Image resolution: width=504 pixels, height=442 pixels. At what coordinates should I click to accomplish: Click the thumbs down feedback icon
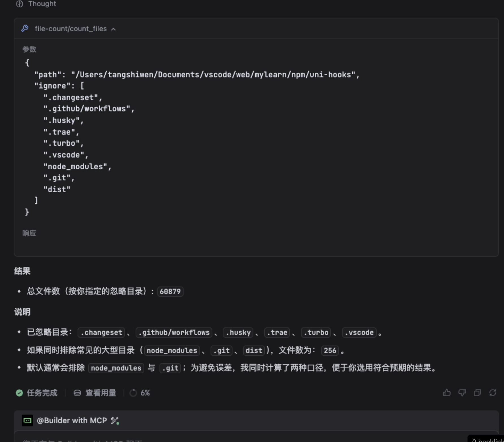click(462, 393)
